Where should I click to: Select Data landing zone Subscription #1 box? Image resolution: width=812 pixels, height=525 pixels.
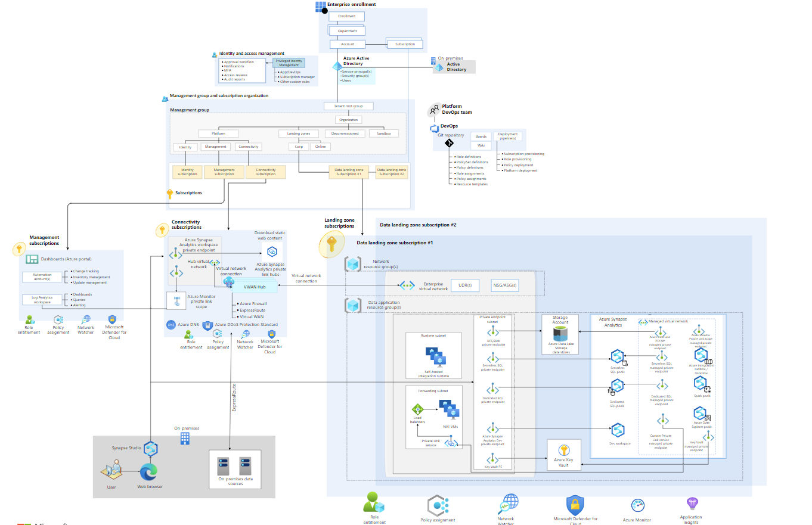pyautogui.click(x=349, y=172)
